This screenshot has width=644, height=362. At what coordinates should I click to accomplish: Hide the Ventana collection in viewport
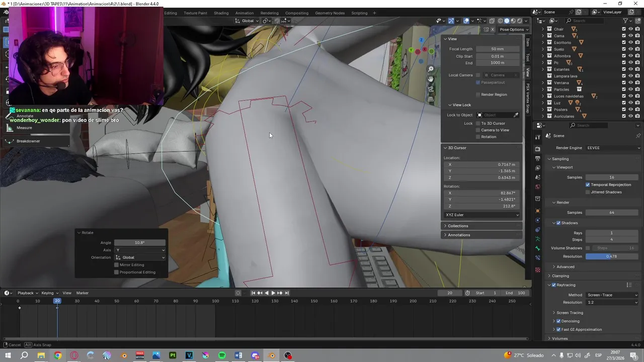[630, 82]
